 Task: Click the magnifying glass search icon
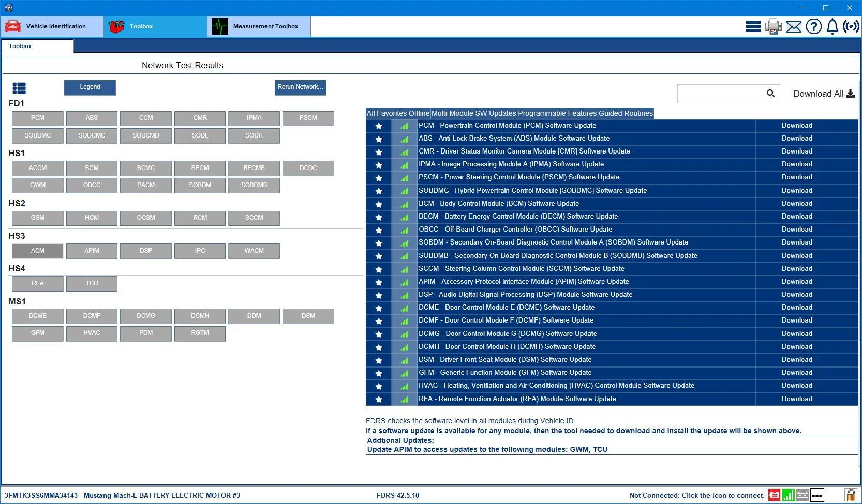[770, 93]
